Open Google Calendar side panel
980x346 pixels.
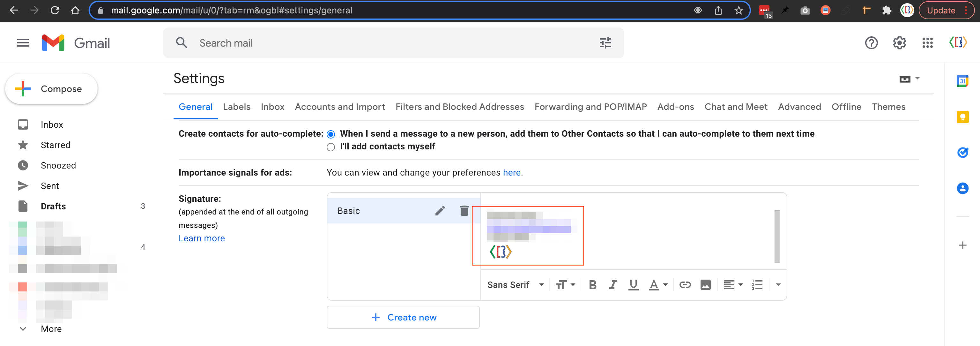[x=962, y=81]
